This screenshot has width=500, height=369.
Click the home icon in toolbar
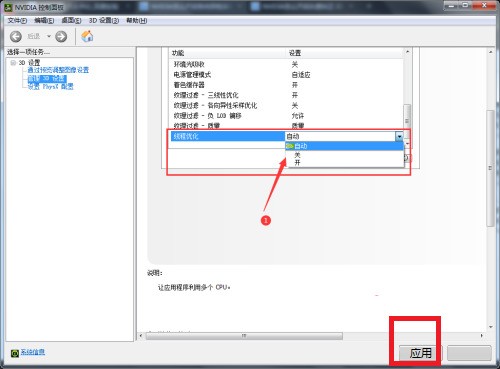tap(87, 36)
